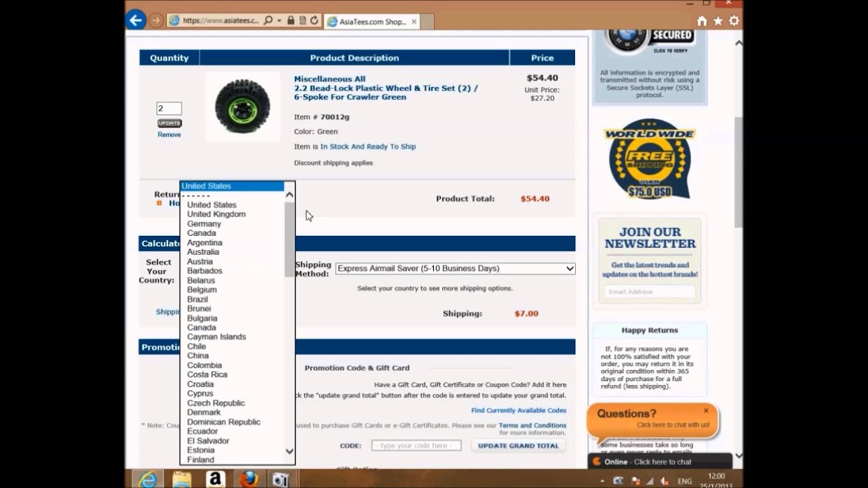868x488 pixels.
Task: Open the Online chat bar
Action: click(660, 462)
